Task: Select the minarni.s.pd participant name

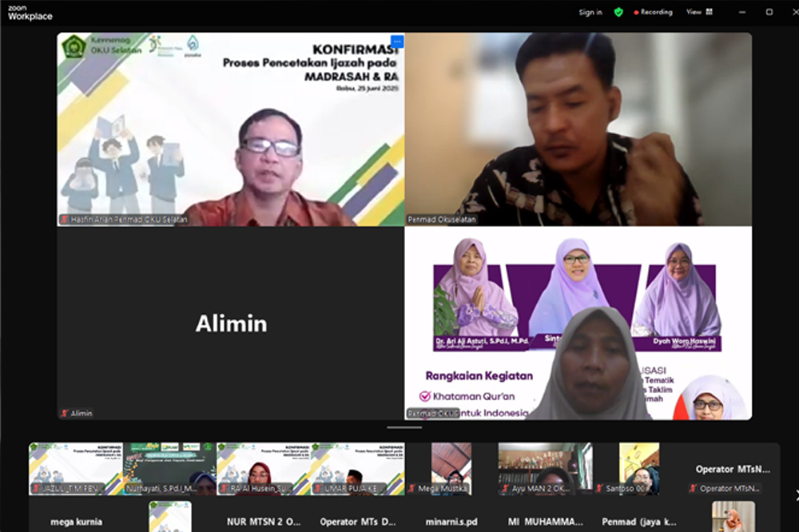Action: 451,522
